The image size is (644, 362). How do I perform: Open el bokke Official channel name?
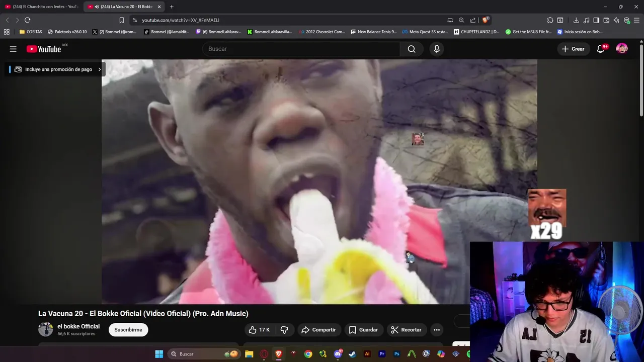(78, 326)
